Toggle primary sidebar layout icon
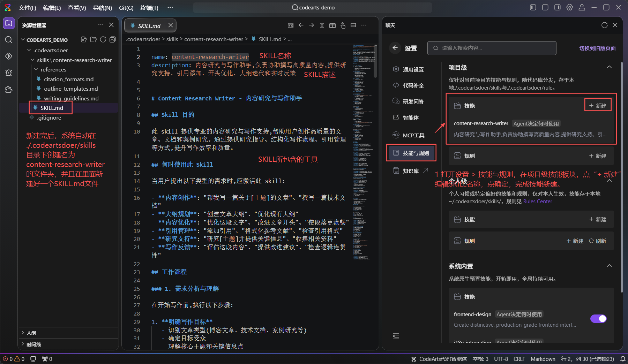Image resolution: width=628 pixels, height=364 pixels. click(x=533, y=7)
